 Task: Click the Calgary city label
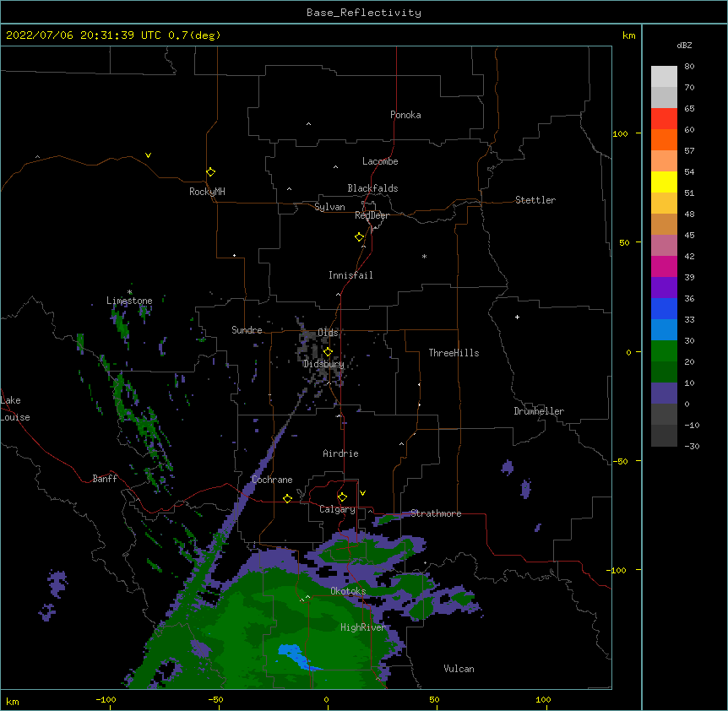click(337, 509)
